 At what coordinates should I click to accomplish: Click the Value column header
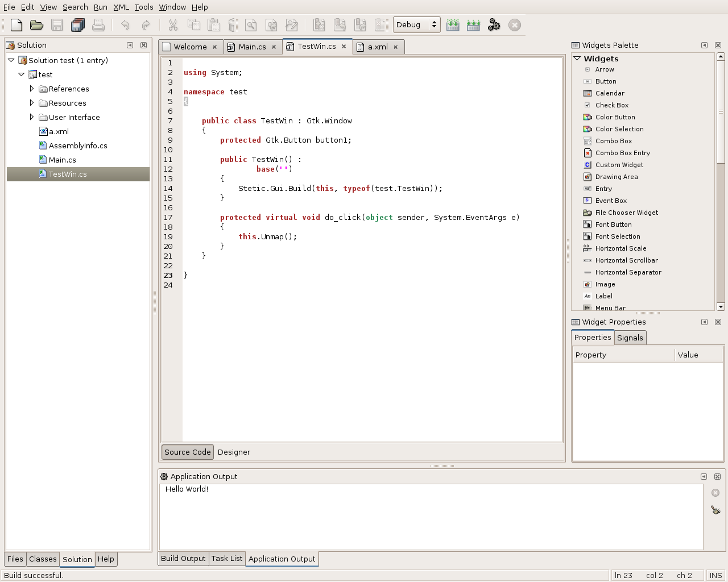tap(698, 355)
